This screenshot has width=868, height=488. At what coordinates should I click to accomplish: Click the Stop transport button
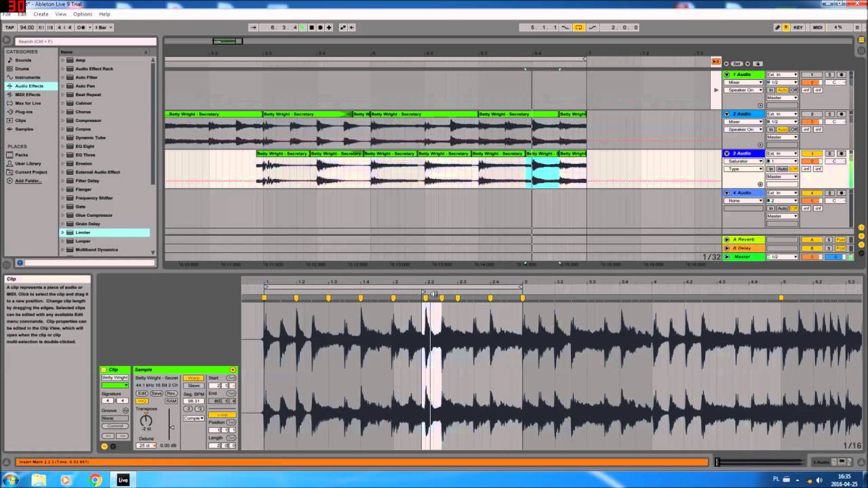click(x=311, y=27)
